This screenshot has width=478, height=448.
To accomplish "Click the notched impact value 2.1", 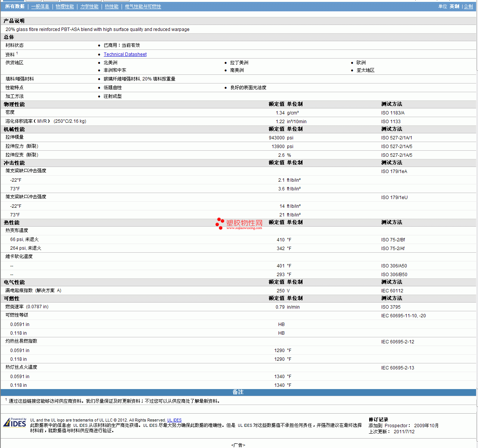I will tap(281, 180).
